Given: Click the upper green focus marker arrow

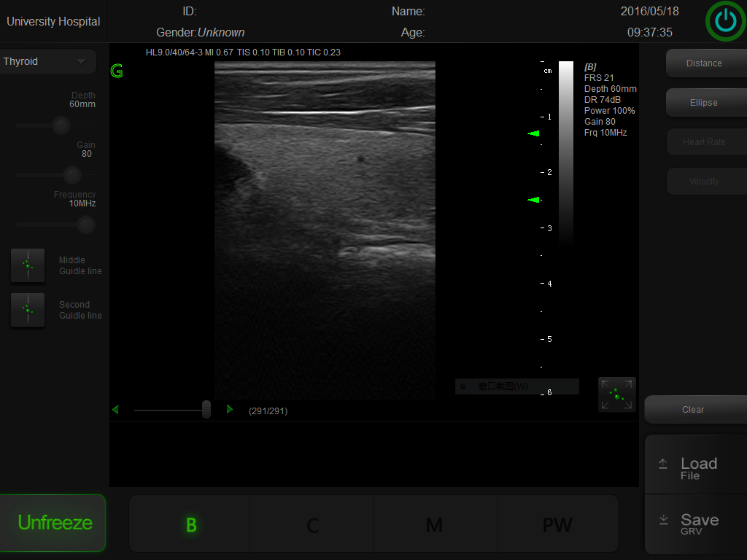Looking at the screenshot, I should click(534, 134).
